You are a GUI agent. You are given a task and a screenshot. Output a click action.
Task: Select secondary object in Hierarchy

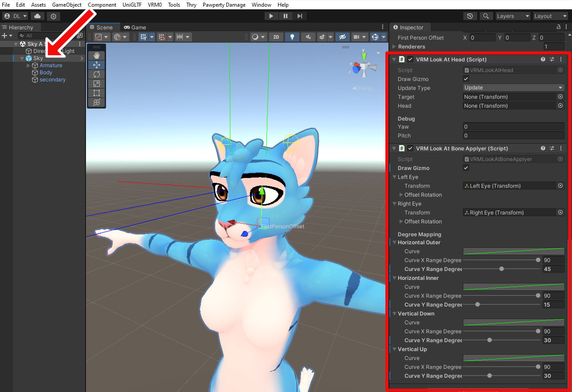(53, 80)
